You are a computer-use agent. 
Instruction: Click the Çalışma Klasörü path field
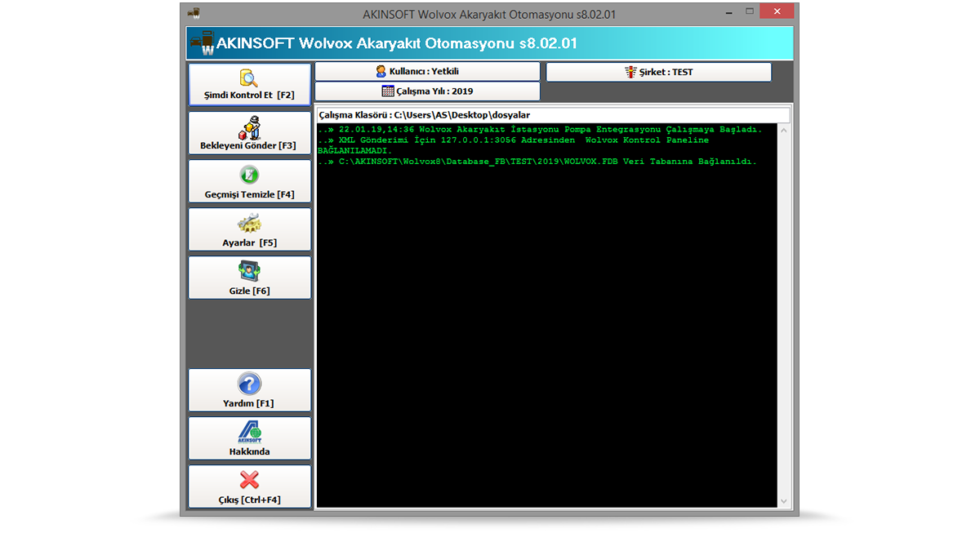552,115
